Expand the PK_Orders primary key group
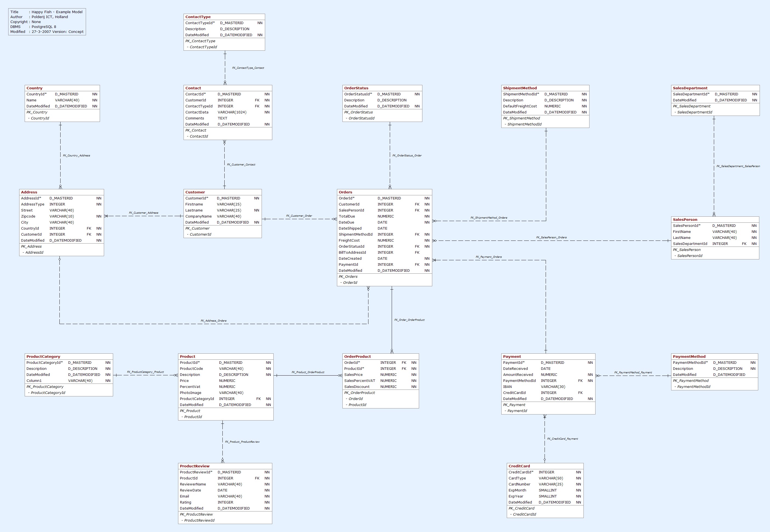This screenshot has height=532, width=770. (352, 276)
